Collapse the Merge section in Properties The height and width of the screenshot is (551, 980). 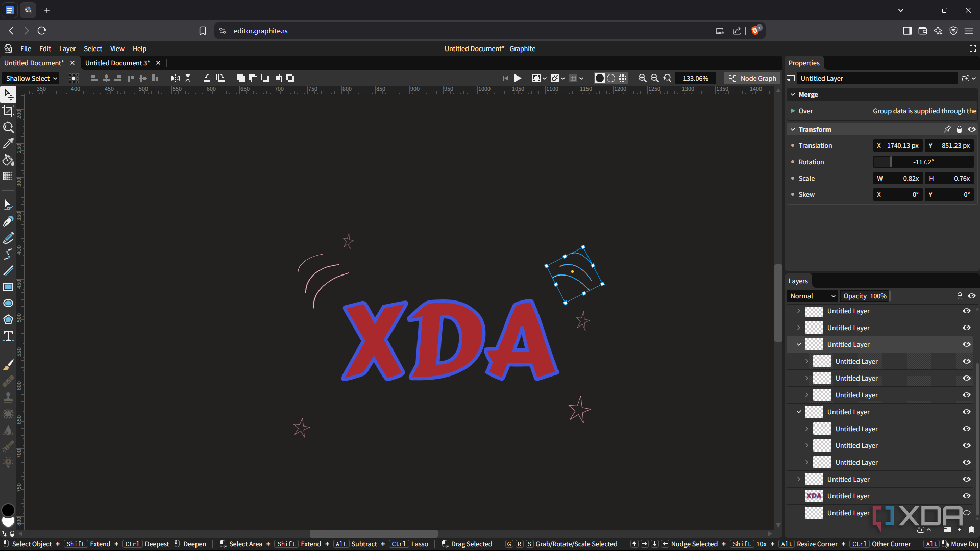click(793, 94)
